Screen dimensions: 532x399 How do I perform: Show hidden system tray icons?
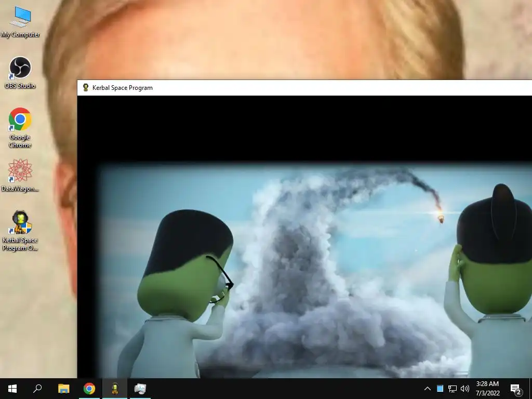(428, 389)
